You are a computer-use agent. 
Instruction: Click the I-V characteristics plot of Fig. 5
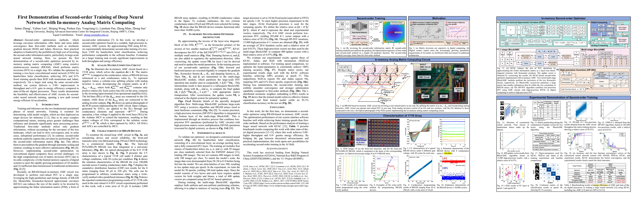click(x=419, y=133)
